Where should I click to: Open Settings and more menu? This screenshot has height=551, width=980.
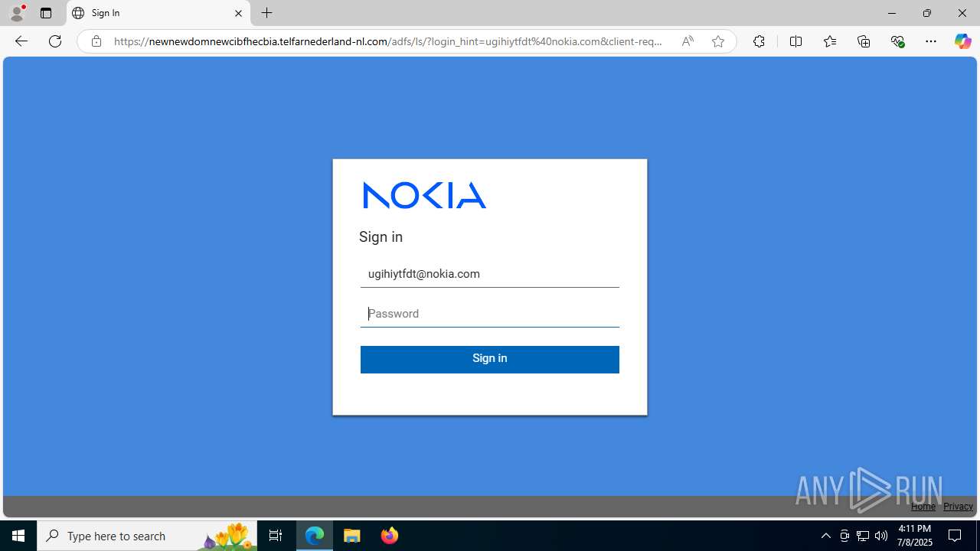[x=931, y=41]
